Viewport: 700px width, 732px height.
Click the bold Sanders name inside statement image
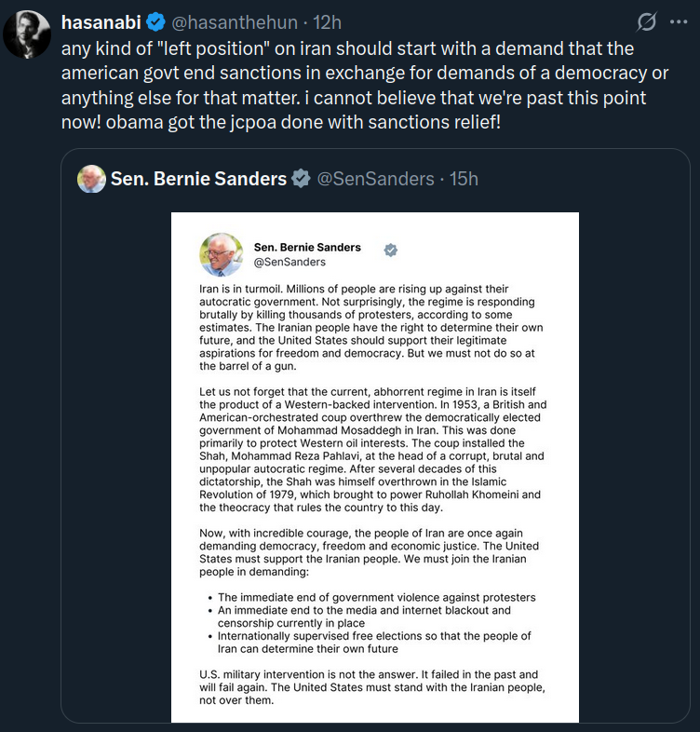pyautogui.click(x=307, y=248)
